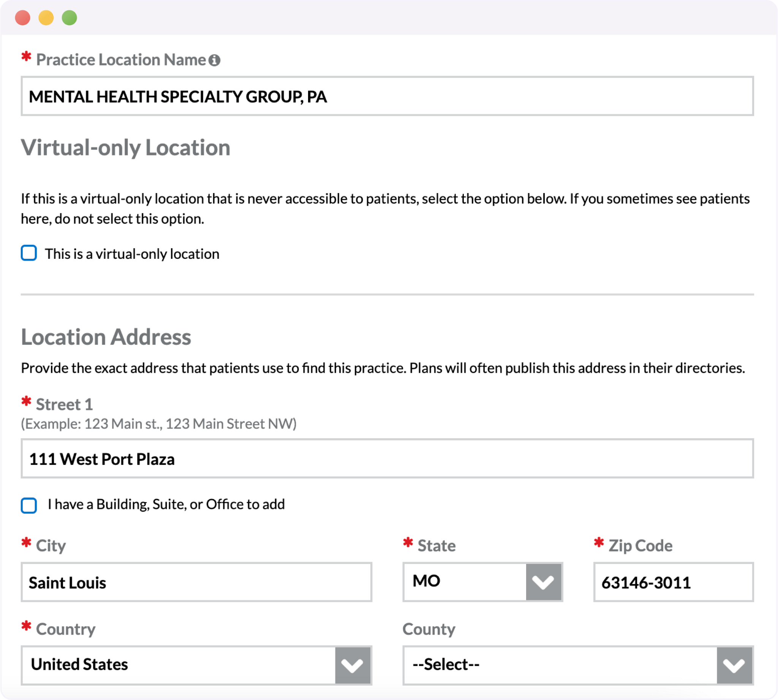Click the Street 1 example hint text
The image size is (778, 700).
click(x=159, y=423)
